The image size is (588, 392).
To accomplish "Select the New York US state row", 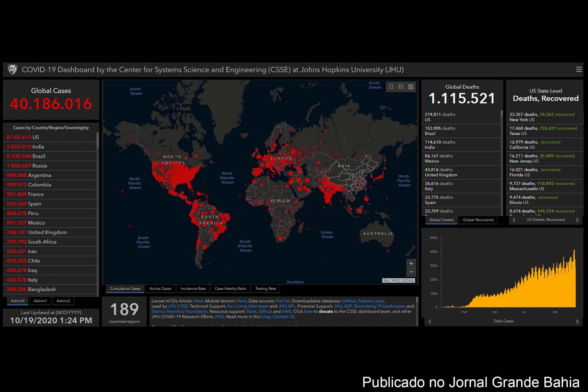I will coord(545,117).
